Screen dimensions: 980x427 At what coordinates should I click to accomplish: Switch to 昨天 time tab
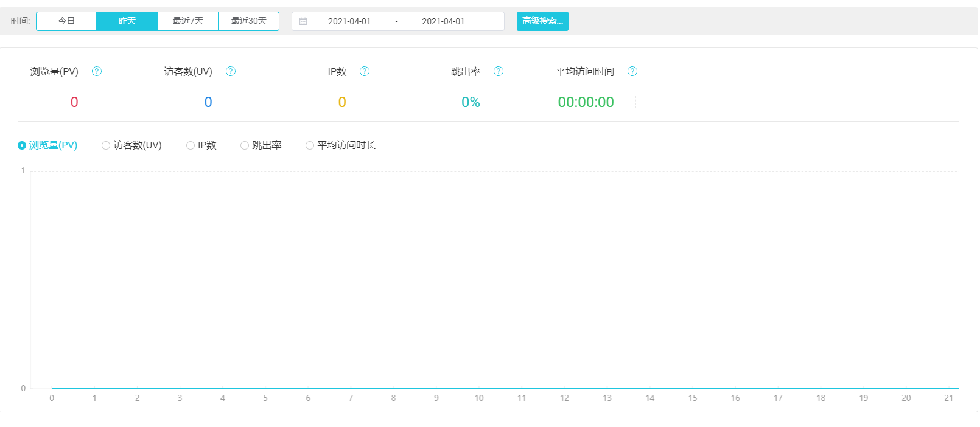(127, 21)
